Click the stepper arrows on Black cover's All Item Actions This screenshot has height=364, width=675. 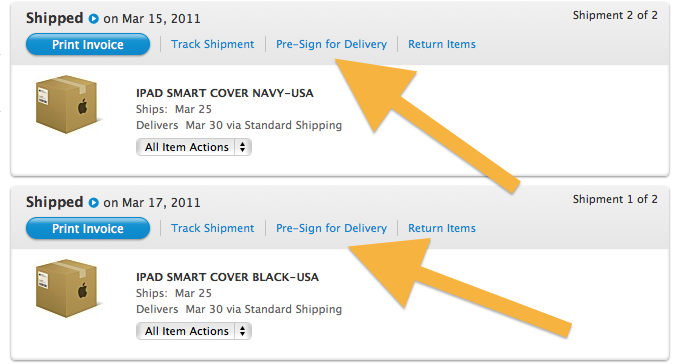243,331
